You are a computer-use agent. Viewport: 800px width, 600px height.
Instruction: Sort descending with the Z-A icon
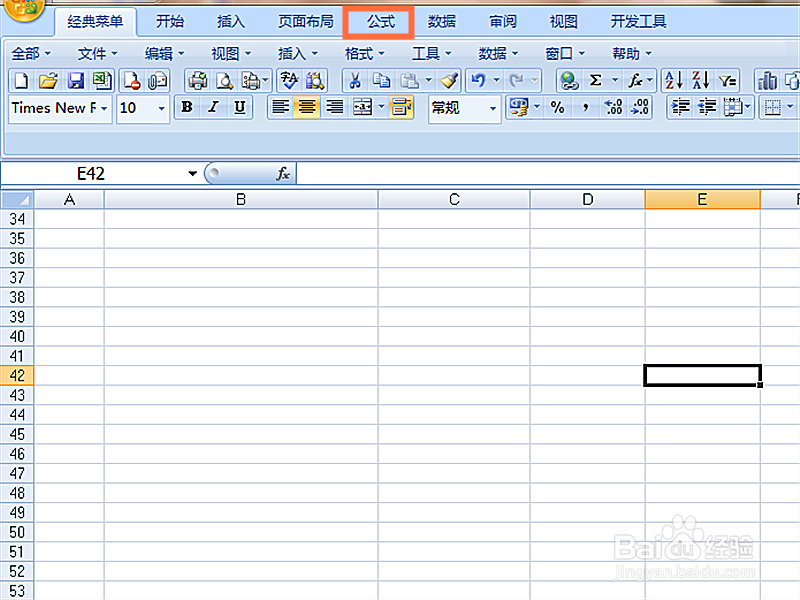[701, 81]
